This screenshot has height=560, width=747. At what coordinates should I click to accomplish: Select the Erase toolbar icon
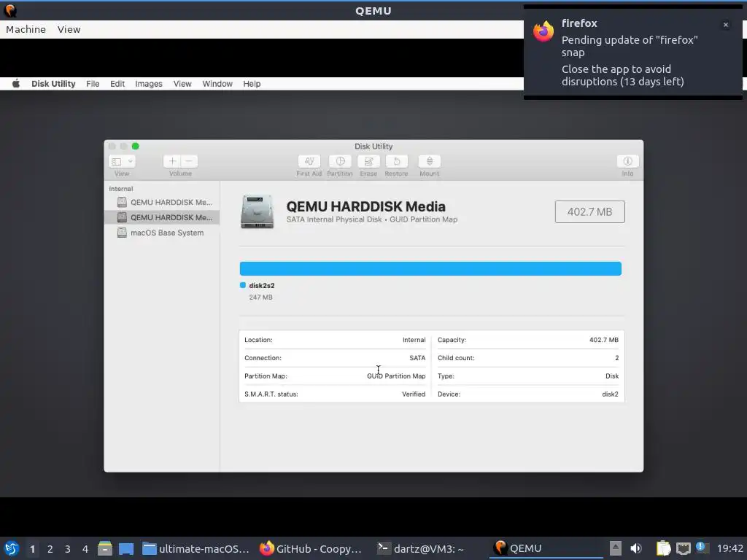(368, 161)
